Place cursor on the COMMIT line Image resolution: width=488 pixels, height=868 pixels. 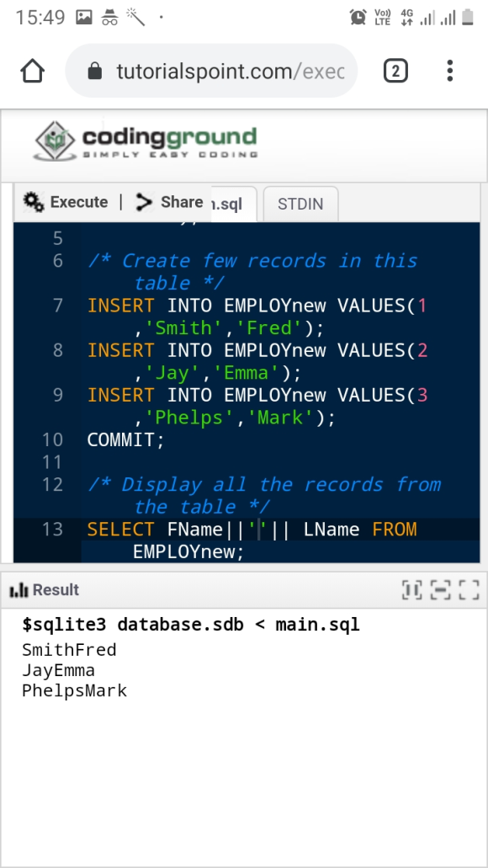(x=126, y=440)
